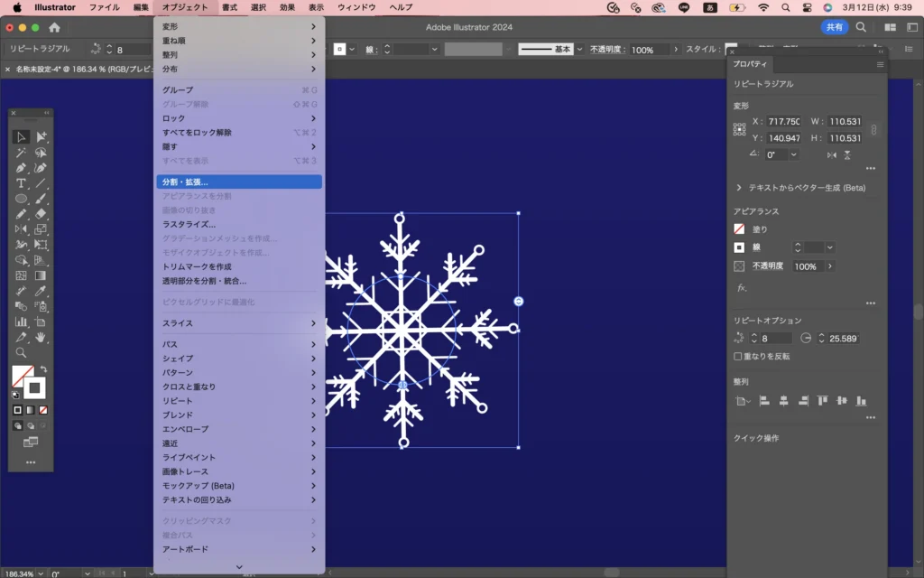Open the Home screen icon

[54, 28]
